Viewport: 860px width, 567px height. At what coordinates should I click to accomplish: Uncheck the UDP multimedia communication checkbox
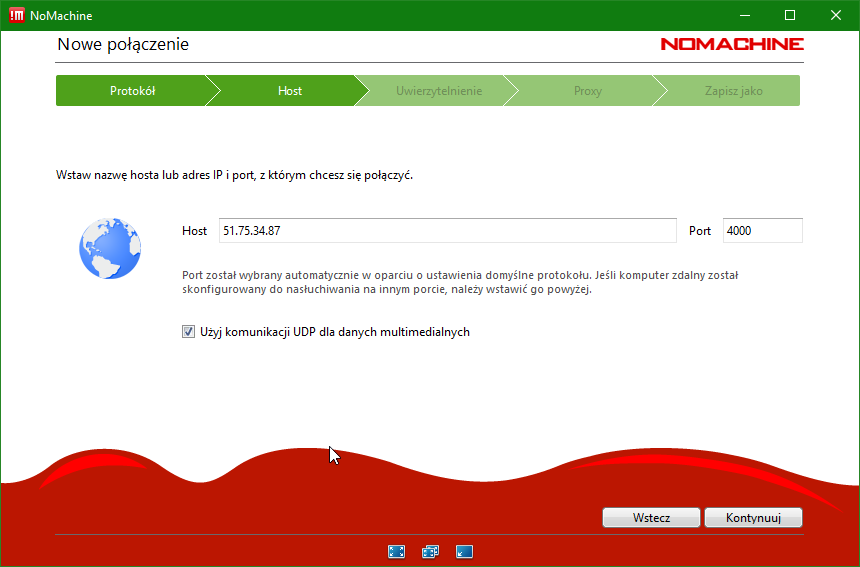click(188, 332)
